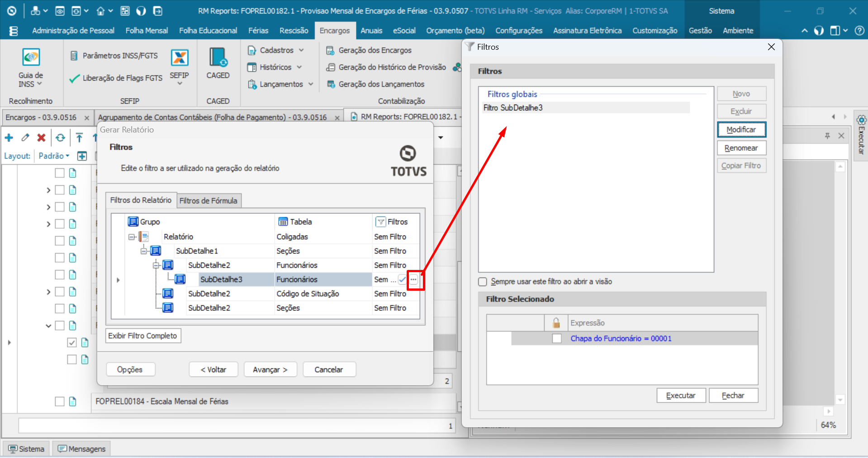Image resolution: width=868 pixels, height=458 pixels.
Task: Open the Férias ribbon tab
Action: click(258, 31)
